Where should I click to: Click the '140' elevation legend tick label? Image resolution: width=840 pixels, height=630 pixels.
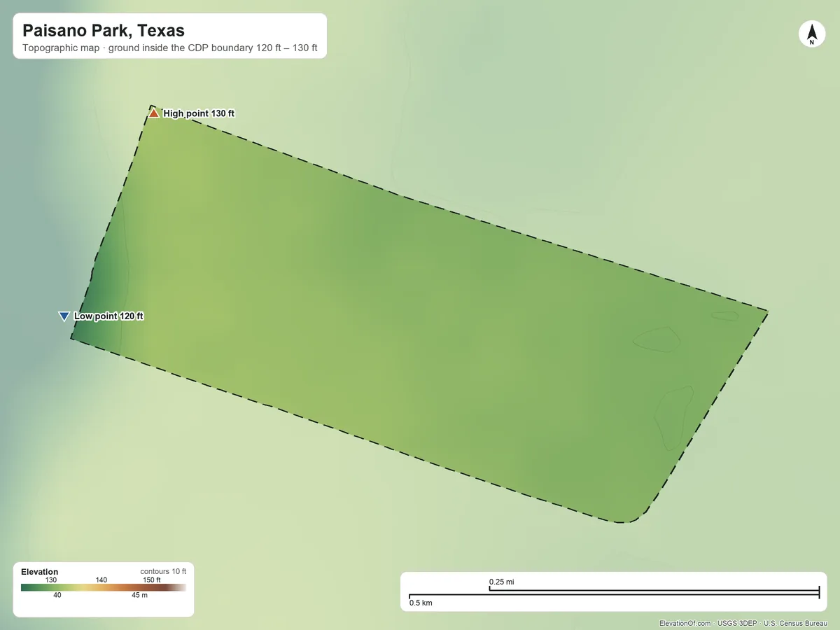click(101, 580)
